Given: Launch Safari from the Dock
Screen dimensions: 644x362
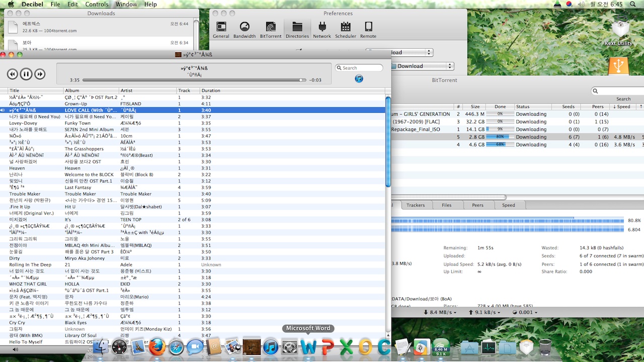Looking at the screenshot, I should [176, 347].
